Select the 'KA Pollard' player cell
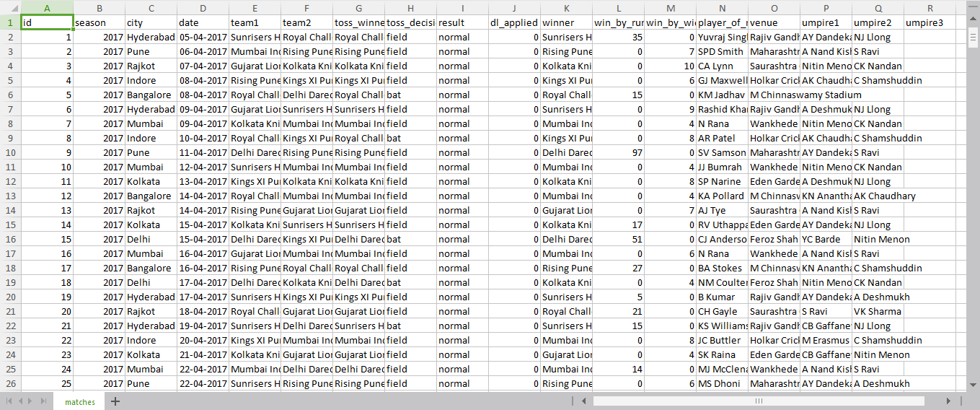This screenshot has height=410, width=980. click(x=722, y=196)
